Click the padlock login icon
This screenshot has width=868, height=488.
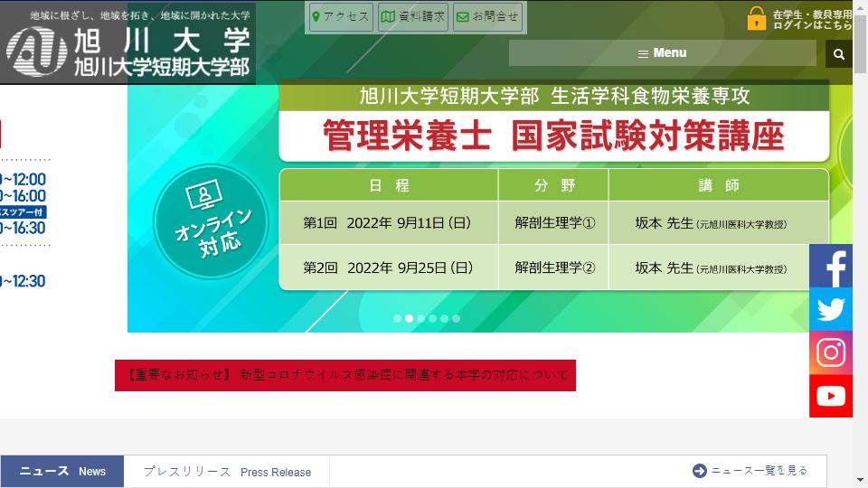click(756, 18)
